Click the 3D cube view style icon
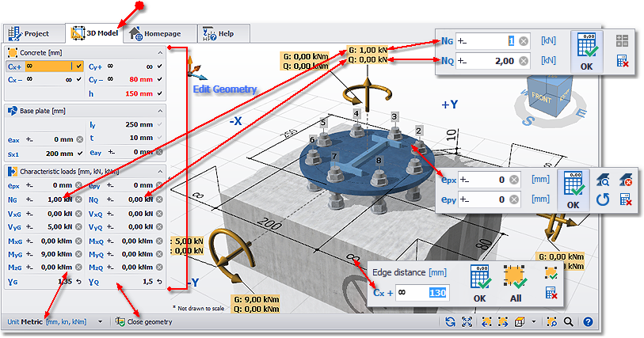Viewport: 644px width, 338px height. [520, 322]
